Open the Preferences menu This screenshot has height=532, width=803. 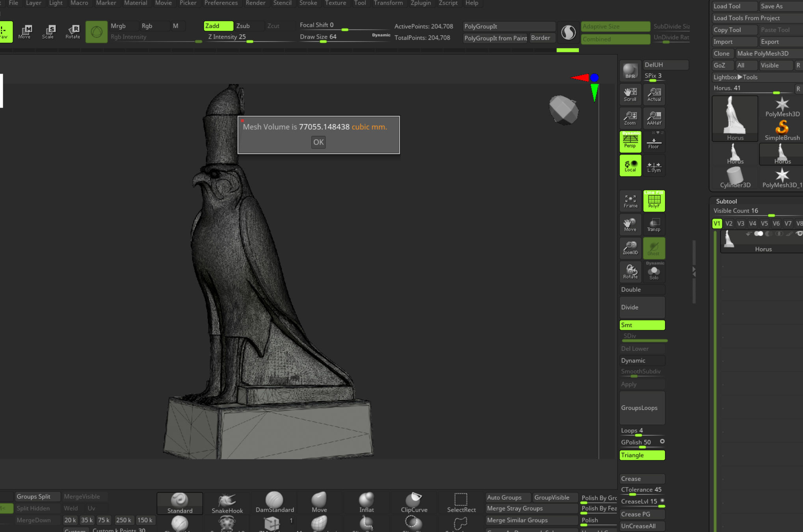click(x=221, y=3)
